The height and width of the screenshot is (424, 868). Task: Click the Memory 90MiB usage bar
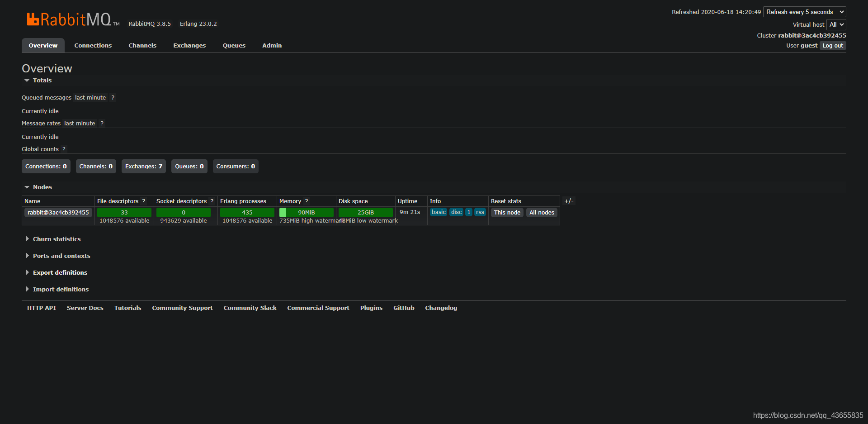307,212
